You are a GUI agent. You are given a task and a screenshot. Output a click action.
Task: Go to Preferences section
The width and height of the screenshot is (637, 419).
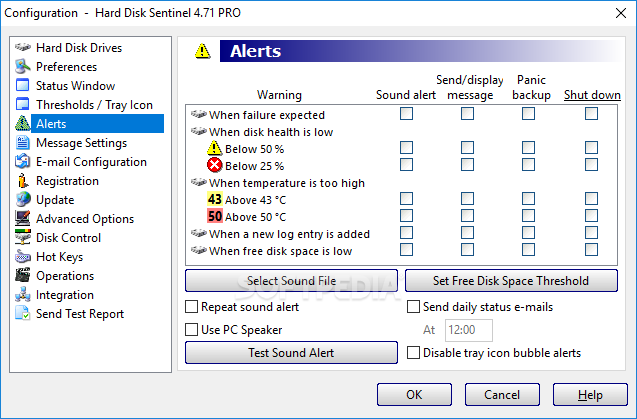(67, 67)
